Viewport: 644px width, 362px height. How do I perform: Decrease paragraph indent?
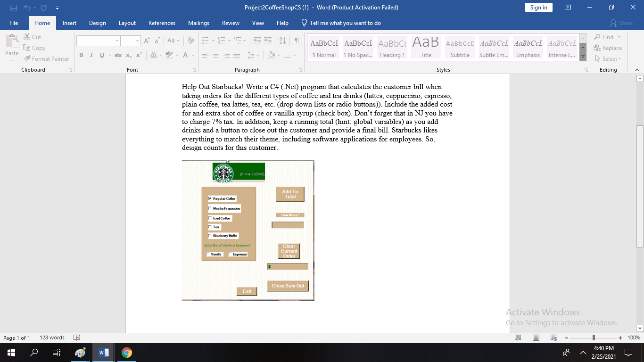(257, 41)
